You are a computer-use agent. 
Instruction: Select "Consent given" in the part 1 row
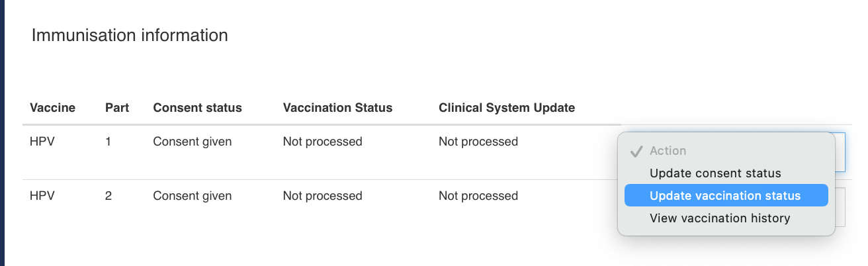click(192, 142)
